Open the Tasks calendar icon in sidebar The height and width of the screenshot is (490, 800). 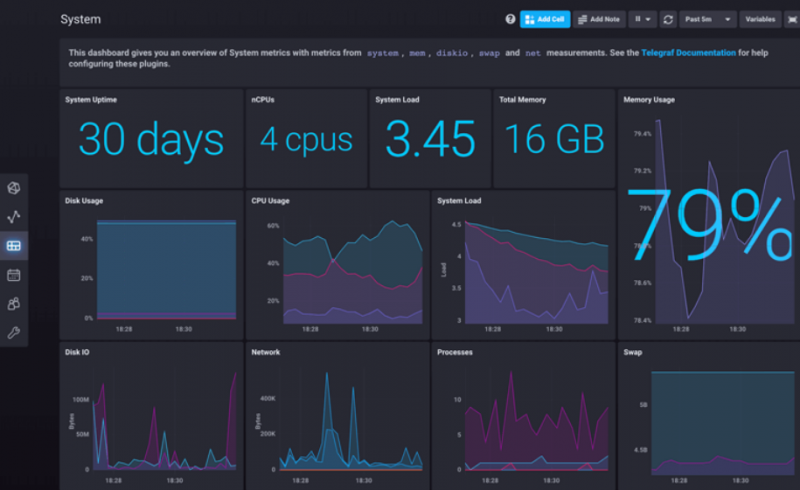click(14, 274)
